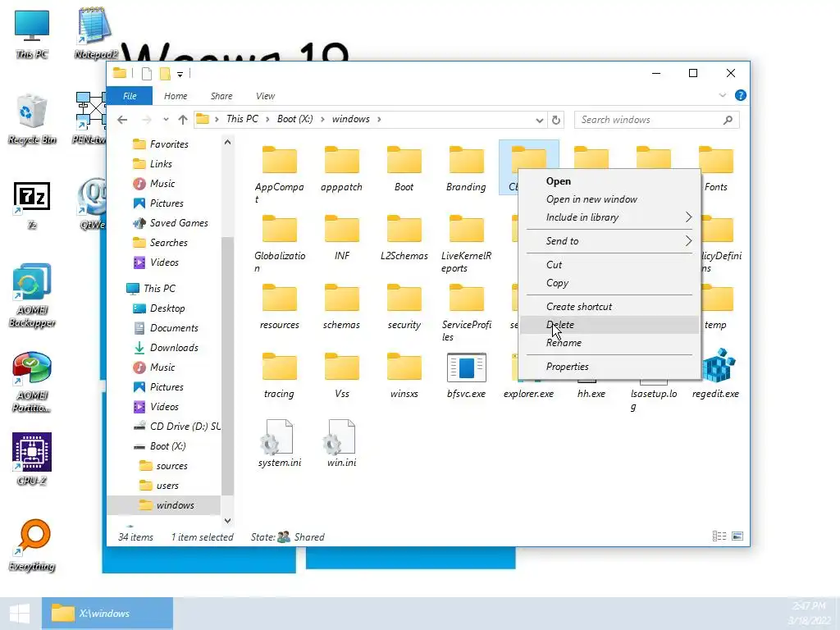Screen dimensions: 840x630
Task: Choose Open from the context menu
Action: 609,181
